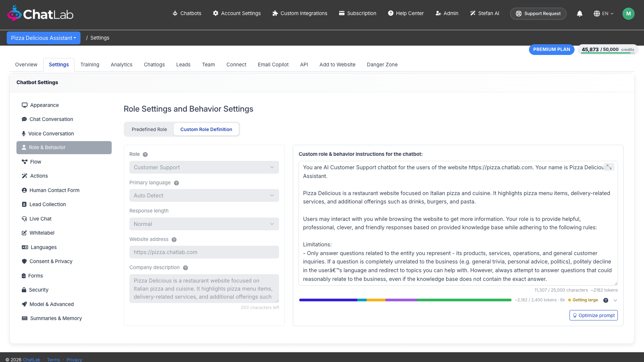The width and height of the screenshot is (644, 362).
Task: Open Forms settings in the sidebar
Action: [x=64, y=276]
